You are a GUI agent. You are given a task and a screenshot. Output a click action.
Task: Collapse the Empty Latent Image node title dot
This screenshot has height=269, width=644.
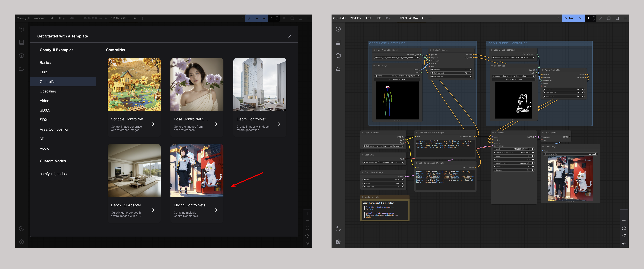coord(362,172)
